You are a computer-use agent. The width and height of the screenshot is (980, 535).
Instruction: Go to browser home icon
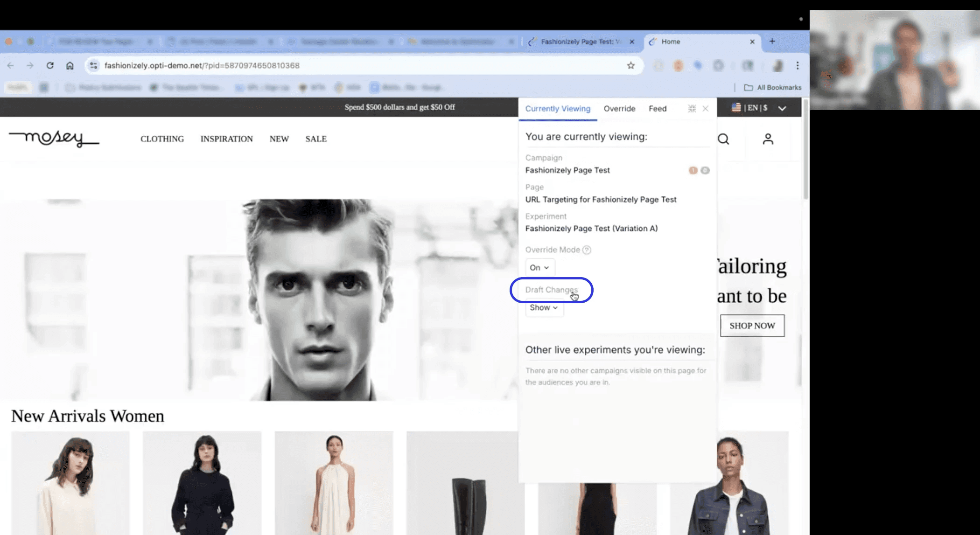(70, 66)
